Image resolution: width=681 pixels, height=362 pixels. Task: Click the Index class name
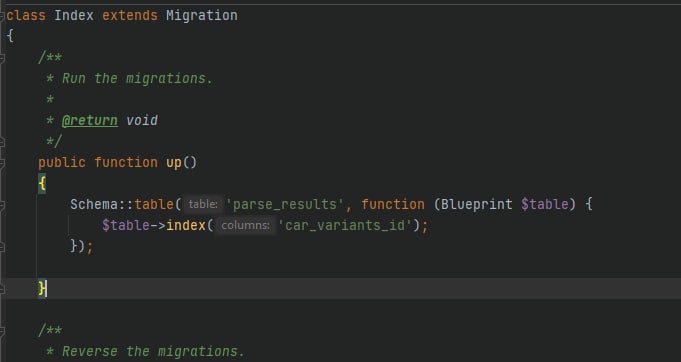pyautogui.click(x=74, y=16)
